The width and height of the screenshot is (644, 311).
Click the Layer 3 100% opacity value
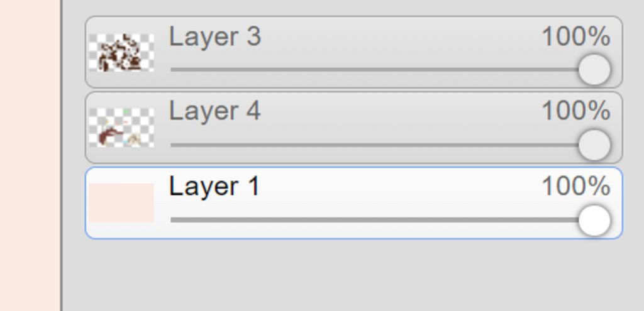(x=576, y=37)
